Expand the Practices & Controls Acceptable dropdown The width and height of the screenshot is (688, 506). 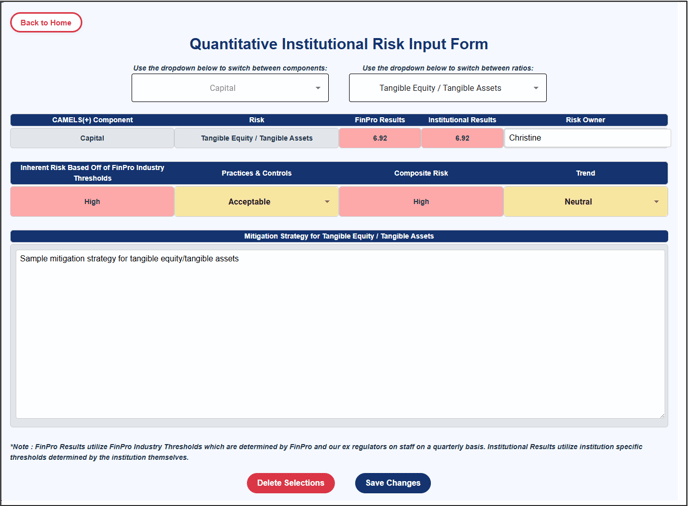pyautogui.click(x=257, y=201)
